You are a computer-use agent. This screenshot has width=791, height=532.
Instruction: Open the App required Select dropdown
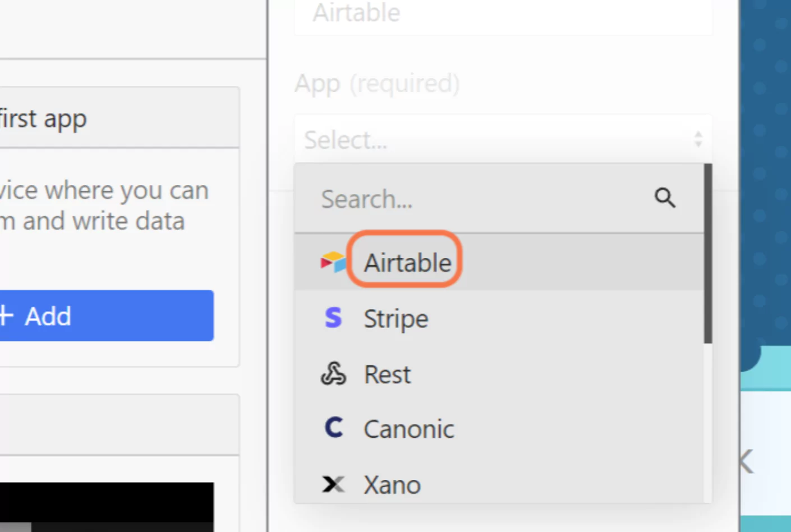(x=503, y=139)
